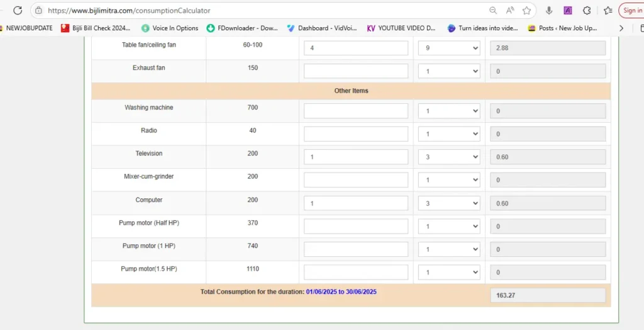The height and width of the screenshot is (330, 644).
Task: Click the zoom magnifier icon in address bar
Action: 493,11
